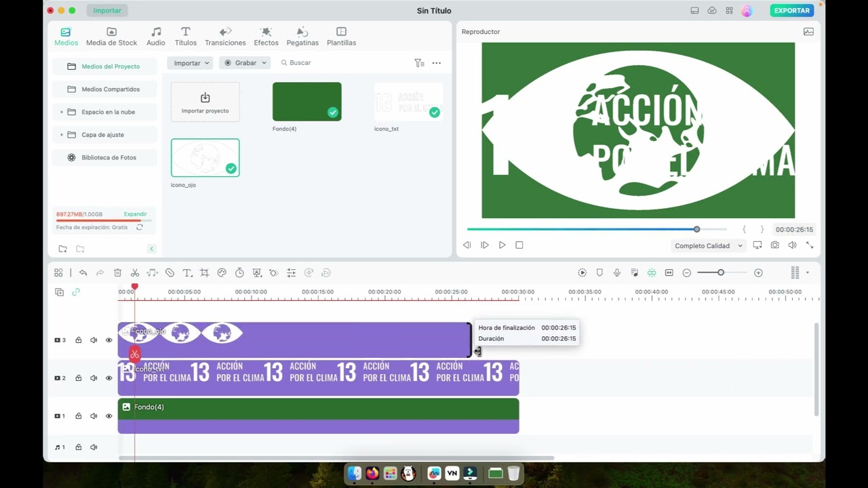The height and width of the screenshot is (488, 868).
Task: Lock audio track 1
Action: [x=79, y=447]
